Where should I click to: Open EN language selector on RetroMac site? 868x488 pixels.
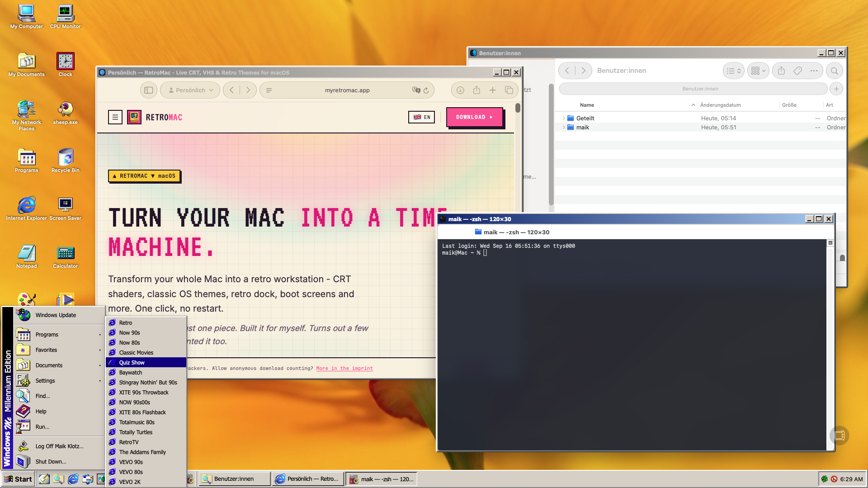click(421, 117)
